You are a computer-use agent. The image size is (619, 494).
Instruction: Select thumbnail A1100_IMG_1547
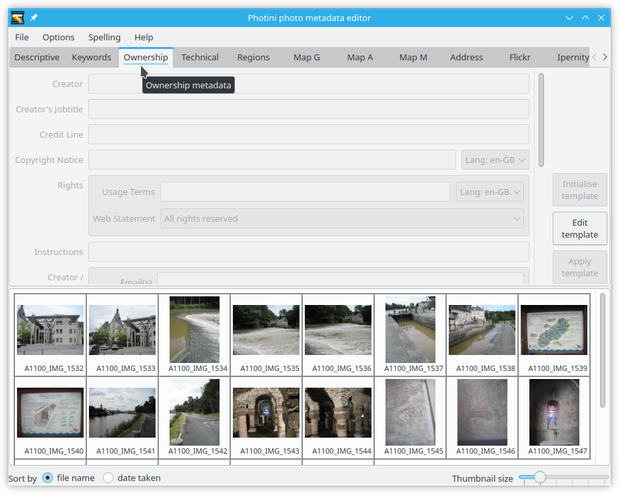click(554, 417)
